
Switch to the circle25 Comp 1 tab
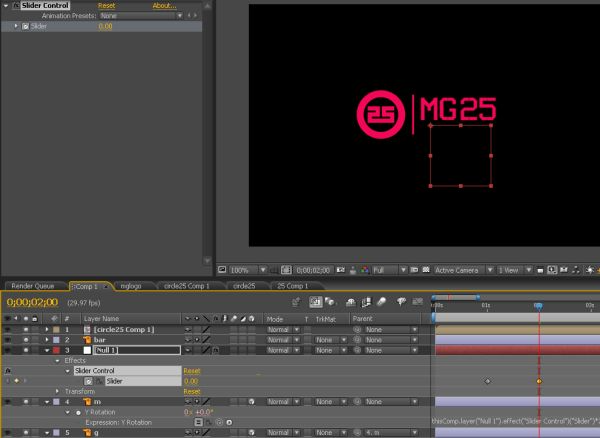[187, 286]
